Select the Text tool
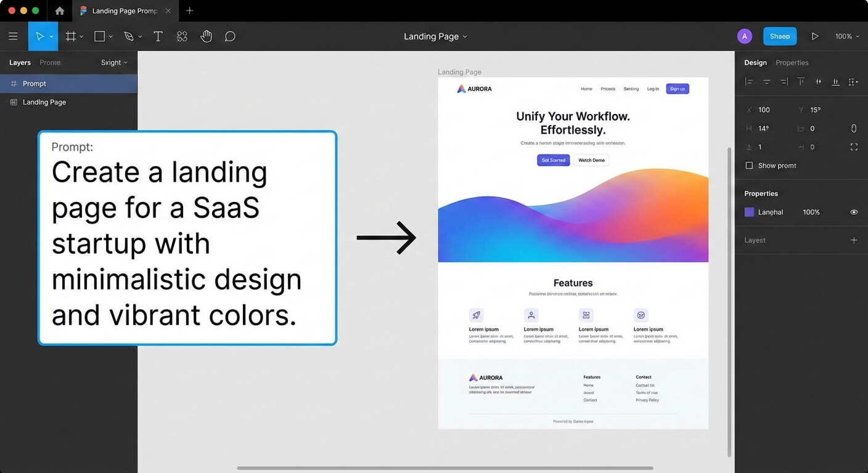The width and height of the screenshot is (868, 473). (158, 36)
